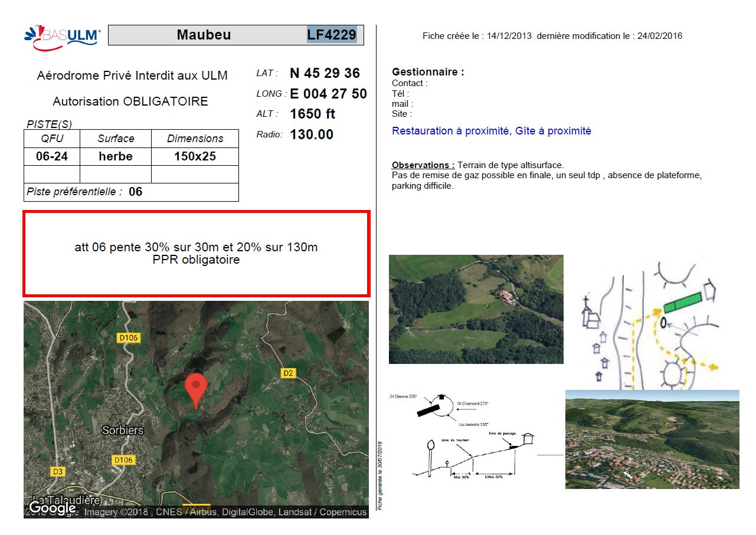756x535 pixels.
Task: Click the dimensions cell 150x25
Action: [x=195, y=156]
